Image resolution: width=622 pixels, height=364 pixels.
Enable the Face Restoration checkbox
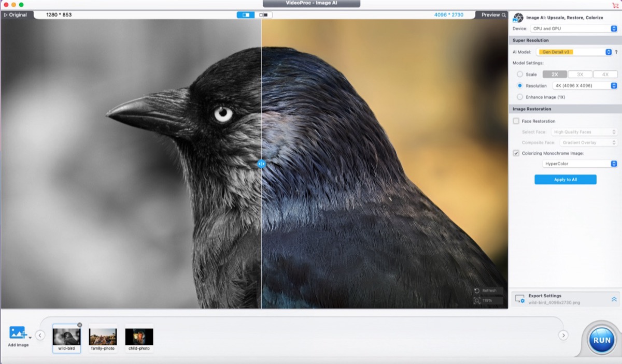tap(516, 121)
